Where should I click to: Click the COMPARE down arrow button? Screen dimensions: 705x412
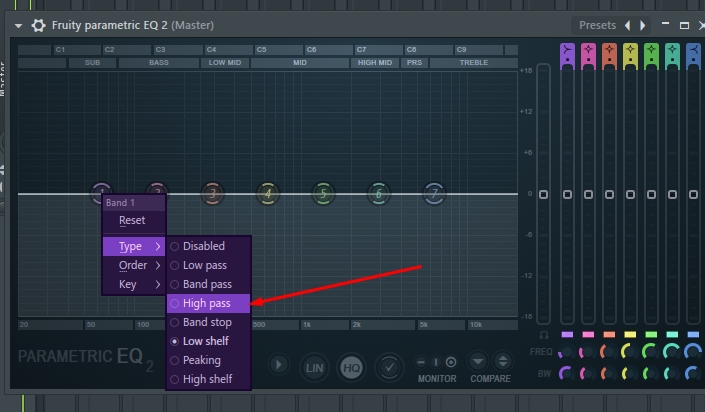coord(478,361)
